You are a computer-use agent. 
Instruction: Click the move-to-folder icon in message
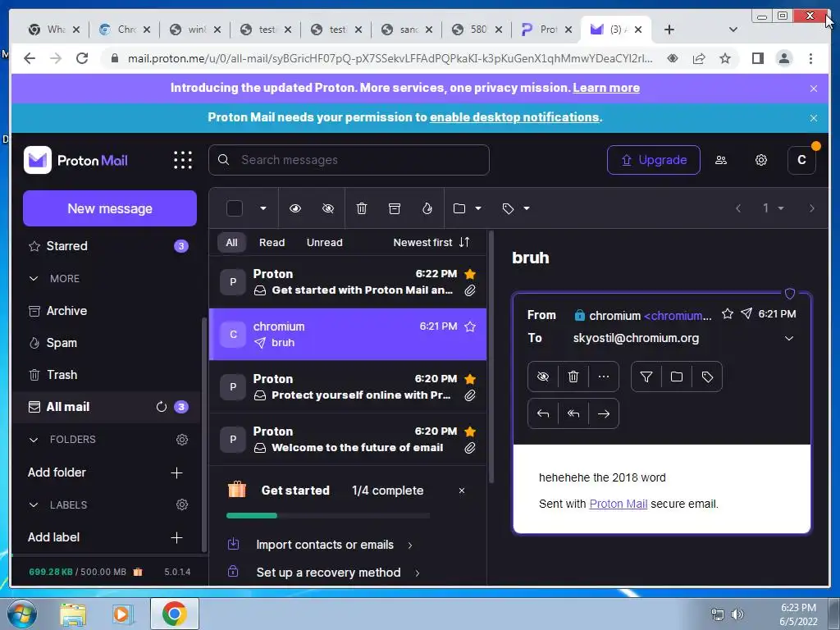click(x=677, y=377)
